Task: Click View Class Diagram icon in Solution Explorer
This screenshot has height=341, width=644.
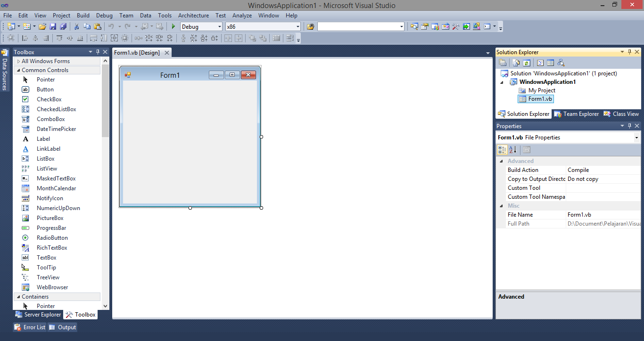Action: pyautogui.click(x=561, y=63)
